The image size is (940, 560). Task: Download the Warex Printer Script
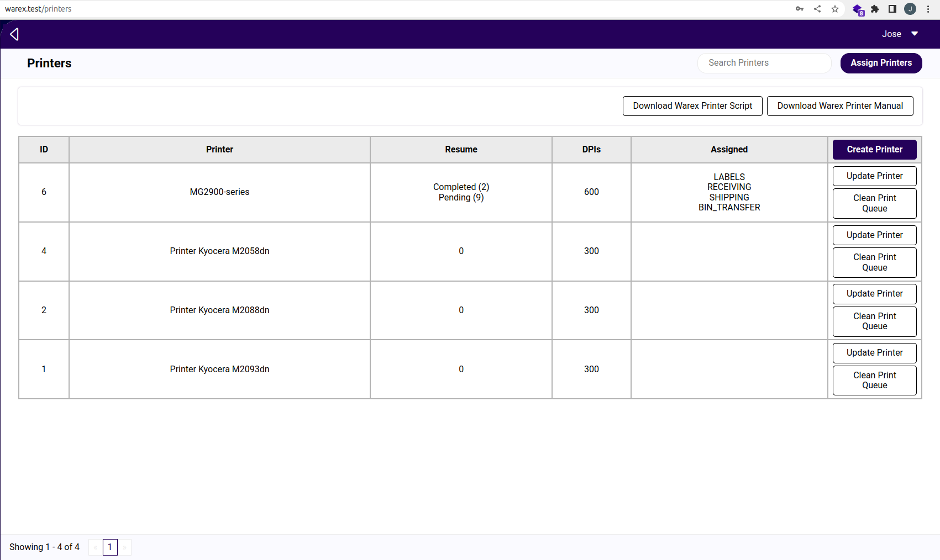coord(692,106)
